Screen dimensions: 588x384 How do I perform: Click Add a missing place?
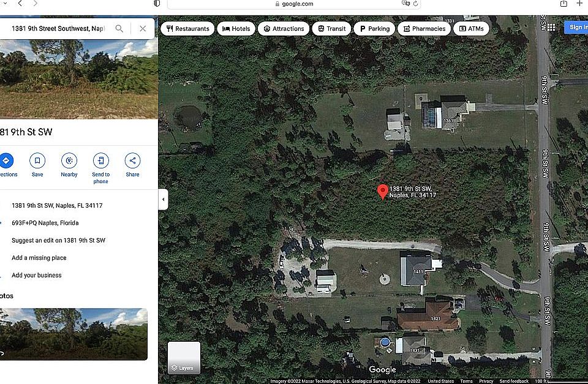(x=39, y=258)
